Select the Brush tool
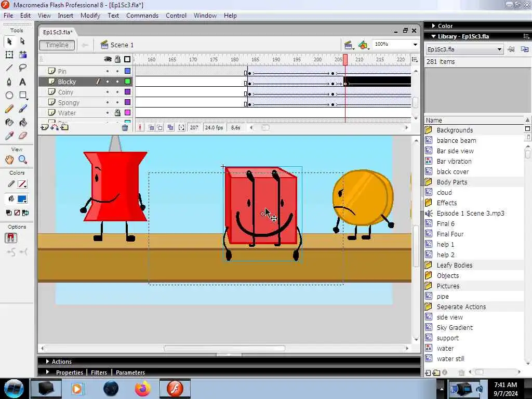Viewport: 532px width, 399px height. [x=23, y=109]
